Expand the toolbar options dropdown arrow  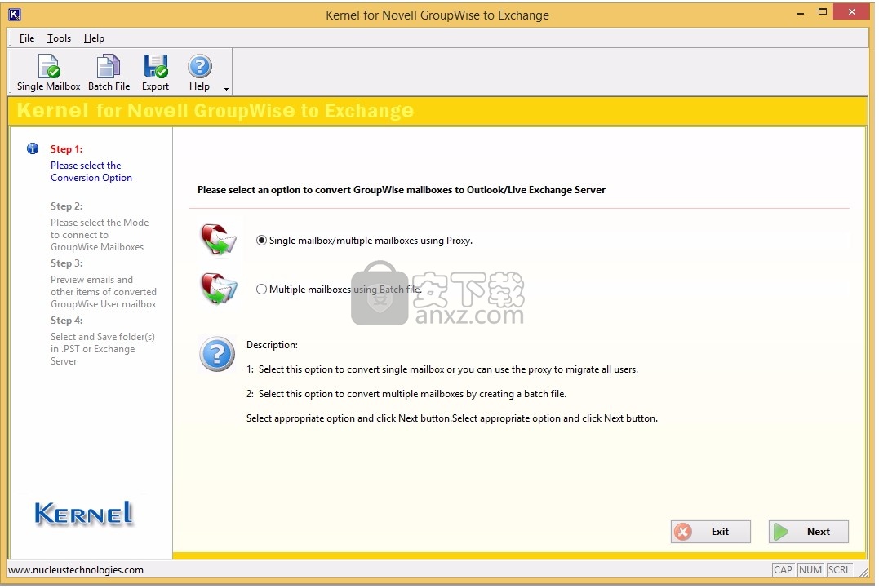coord(226,89)
